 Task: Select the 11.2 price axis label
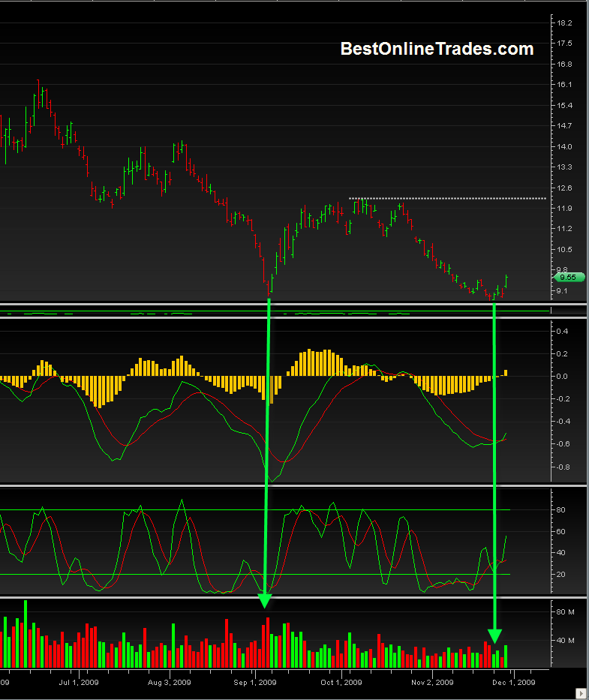[564, 229]
